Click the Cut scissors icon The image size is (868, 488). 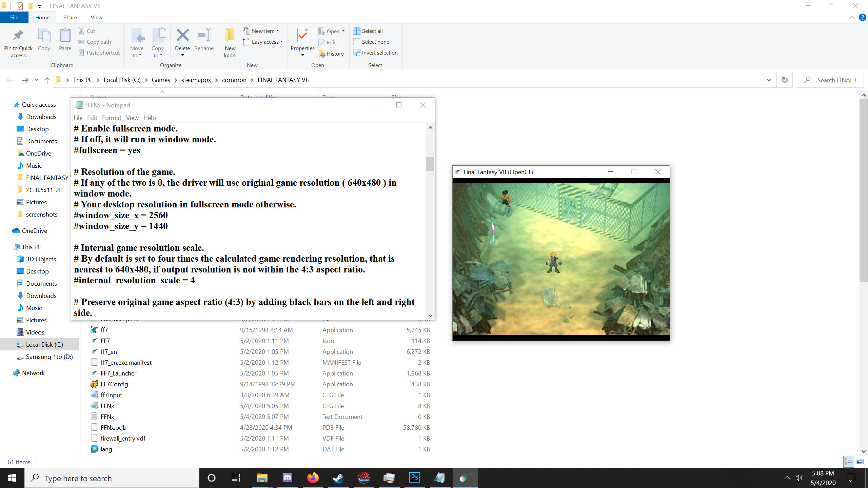tap(81, 31)
